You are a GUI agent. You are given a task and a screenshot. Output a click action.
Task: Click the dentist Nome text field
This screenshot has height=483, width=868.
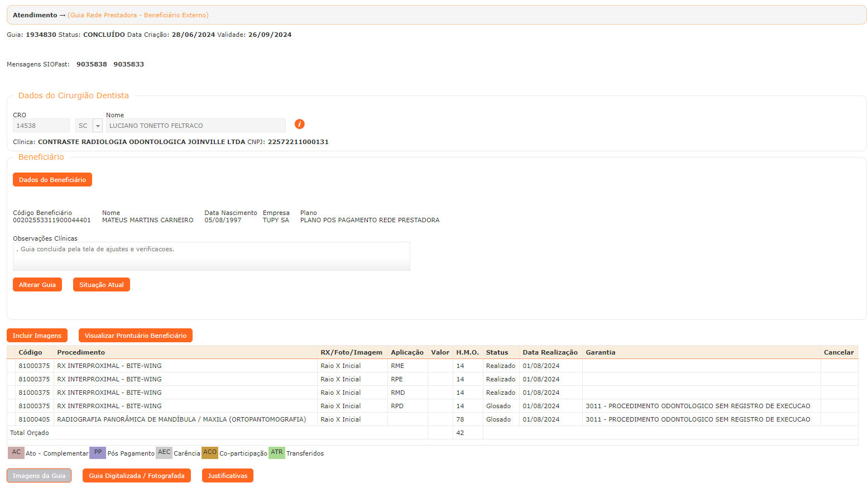coord(195,126)
